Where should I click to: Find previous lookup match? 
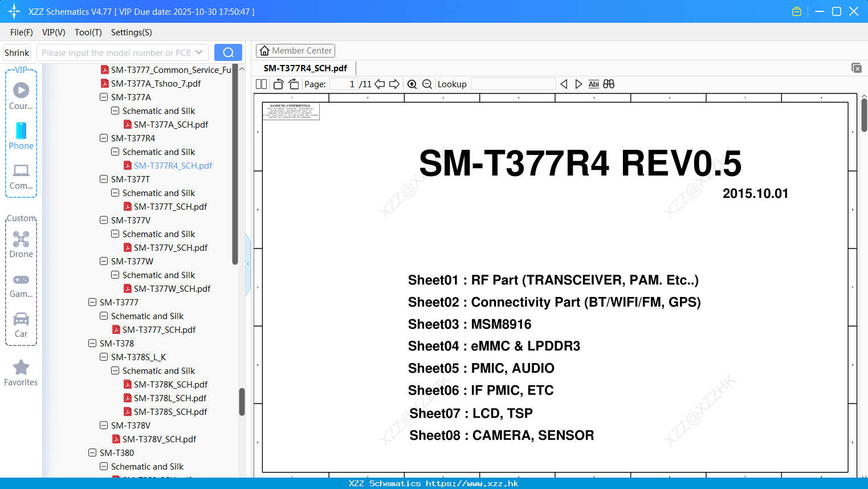[x=564, y=84]
